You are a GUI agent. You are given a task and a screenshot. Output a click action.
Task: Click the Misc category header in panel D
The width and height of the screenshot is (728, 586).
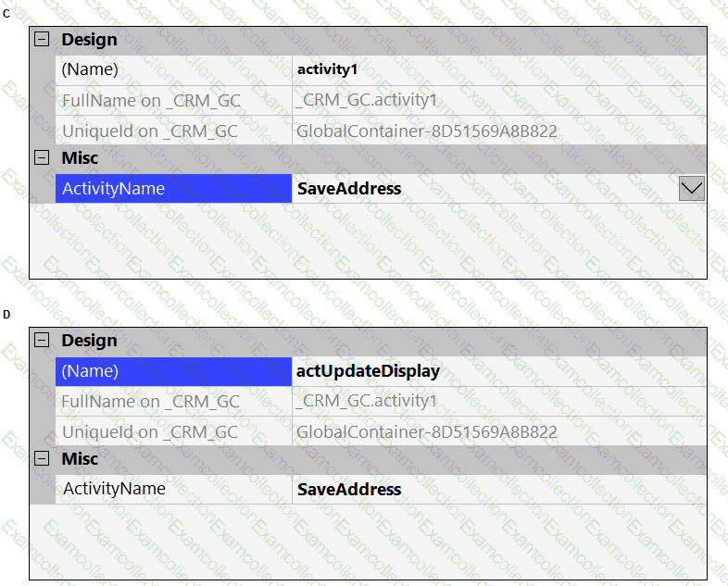click(x=80, y=459)
